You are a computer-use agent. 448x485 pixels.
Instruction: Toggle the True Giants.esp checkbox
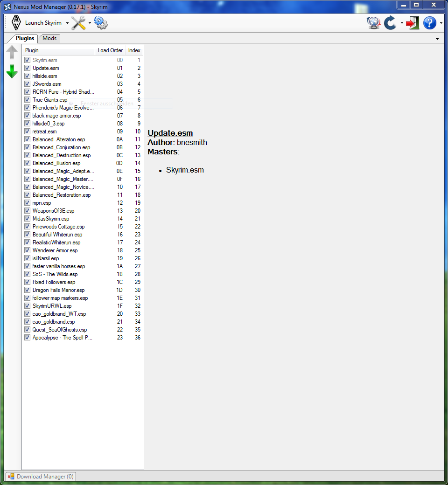pos(27,100)
